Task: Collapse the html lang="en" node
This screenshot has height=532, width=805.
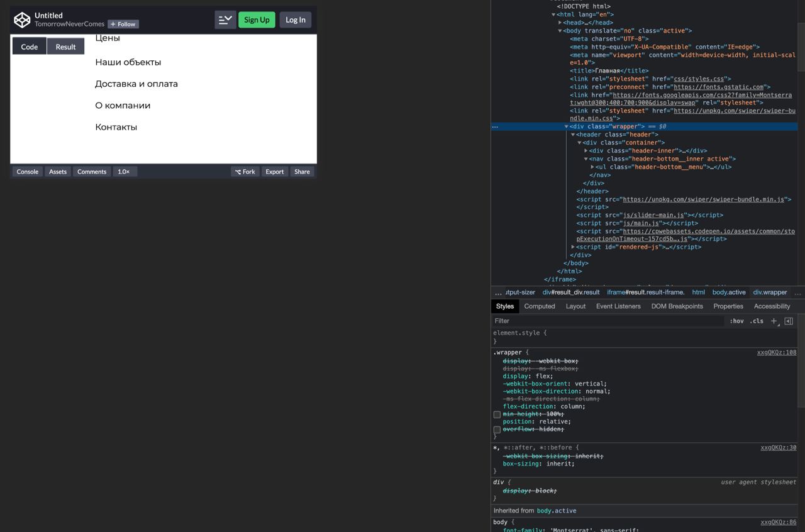Action: pos(553,14)
